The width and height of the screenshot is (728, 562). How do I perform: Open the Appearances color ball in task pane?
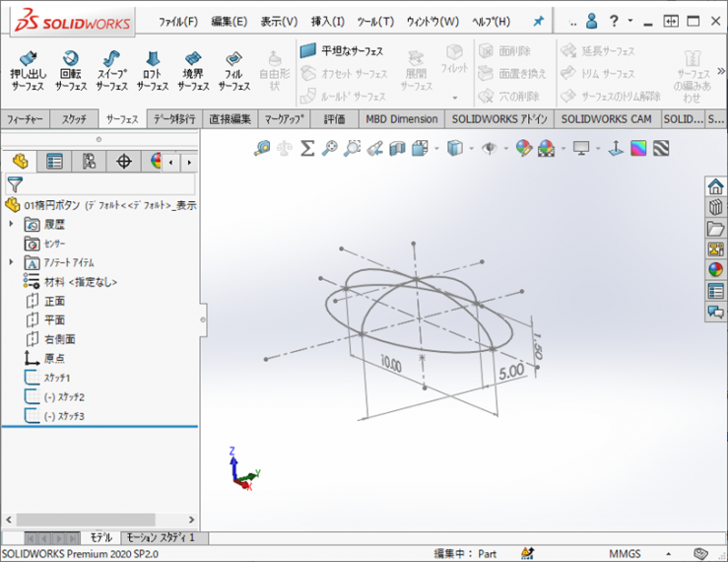click(x=715, y=269)
